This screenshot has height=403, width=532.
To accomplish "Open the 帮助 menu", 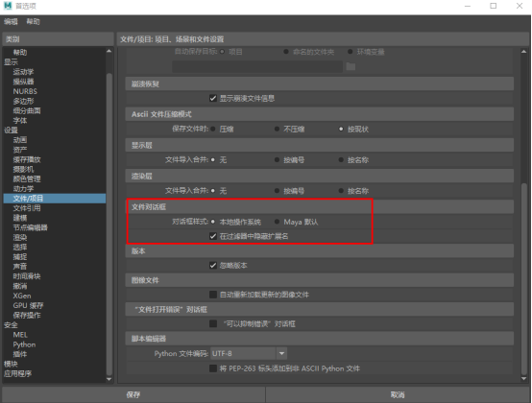I will coord(34,22).
